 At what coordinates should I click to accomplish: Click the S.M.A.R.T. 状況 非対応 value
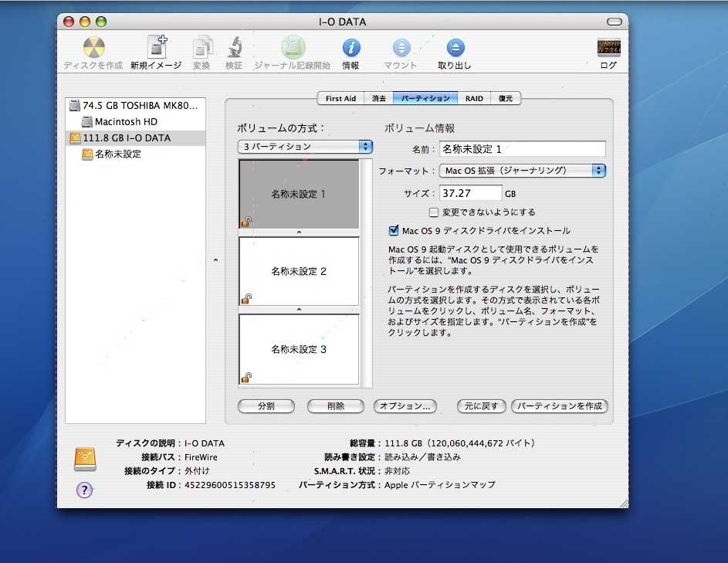[x=397, y=471]
